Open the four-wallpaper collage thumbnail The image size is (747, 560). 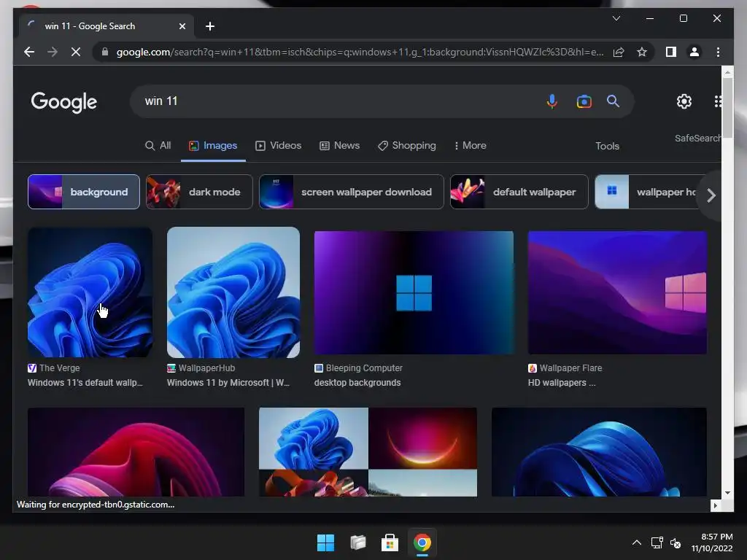pyautogui.click(x=368, y=452)
